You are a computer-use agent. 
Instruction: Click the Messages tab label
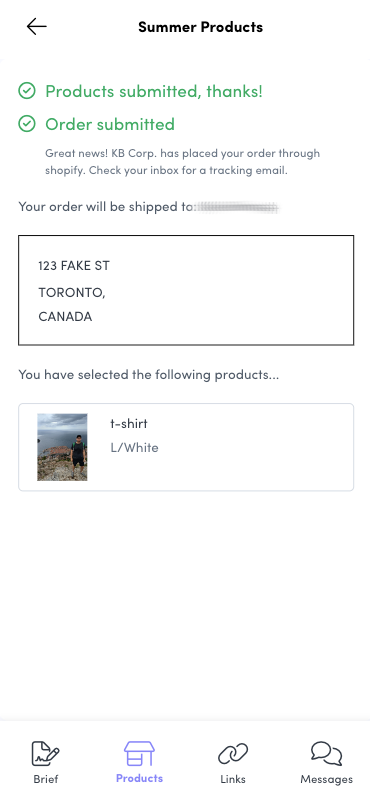tap(327, 779)
